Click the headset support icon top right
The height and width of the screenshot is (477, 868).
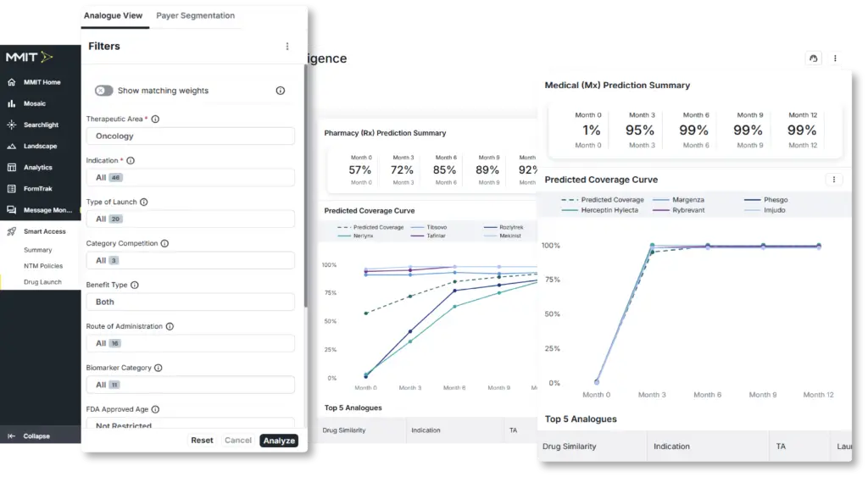click(813, 58)
